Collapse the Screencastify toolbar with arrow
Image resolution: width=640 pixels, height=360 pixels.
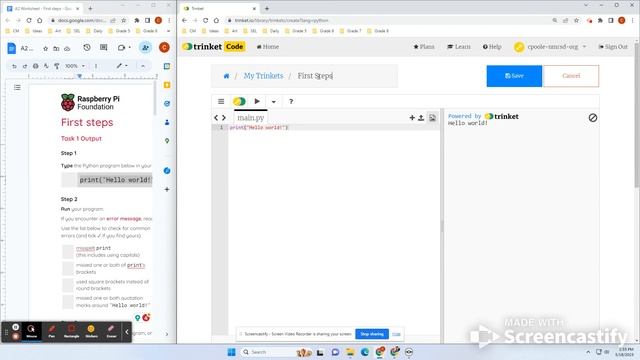[127, 332]
